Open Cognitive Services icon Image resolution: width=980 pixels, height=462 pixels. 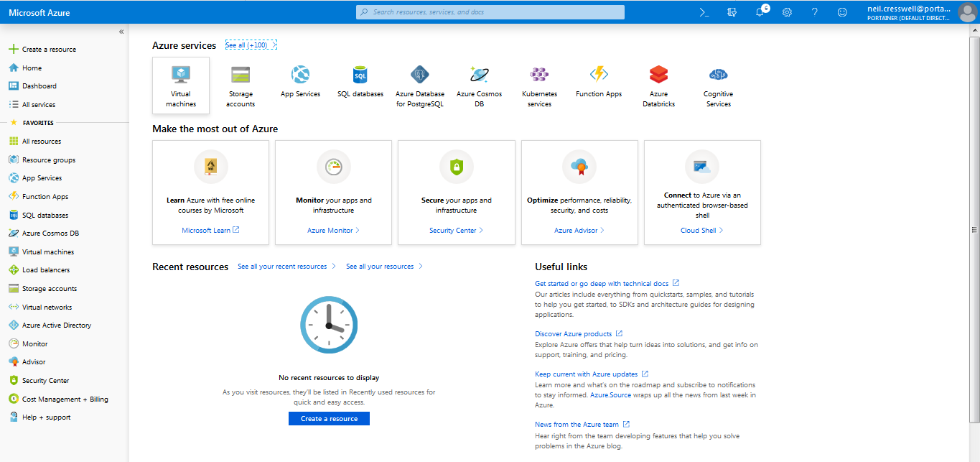(718, 75)
